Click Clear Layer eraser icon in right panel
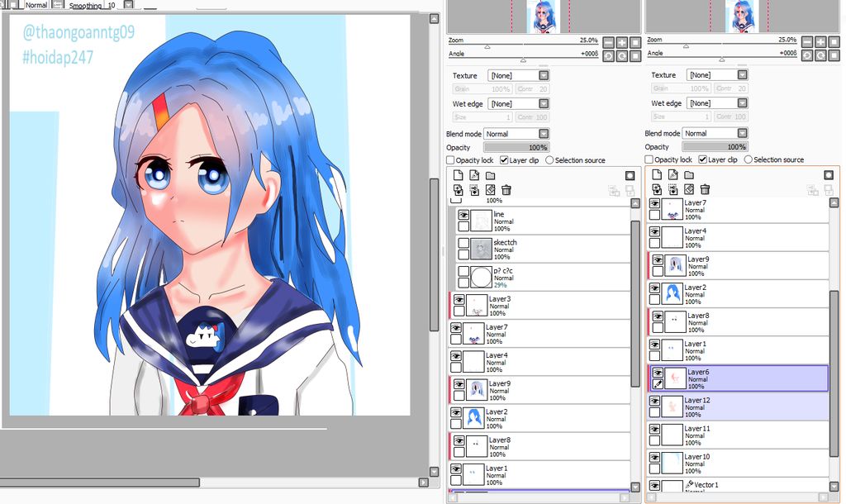The image size is (846, 504). click(689, 189)
